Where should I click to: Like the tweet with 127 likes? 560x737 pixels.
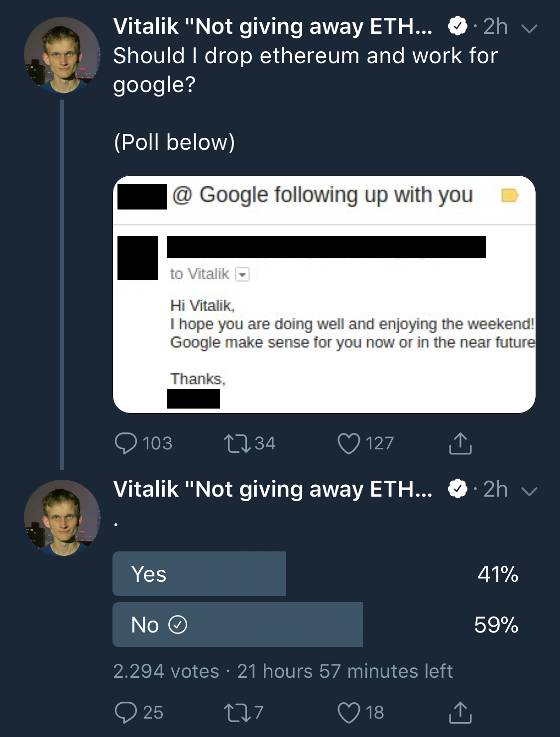pyautogui.click(x=348, y=443)
